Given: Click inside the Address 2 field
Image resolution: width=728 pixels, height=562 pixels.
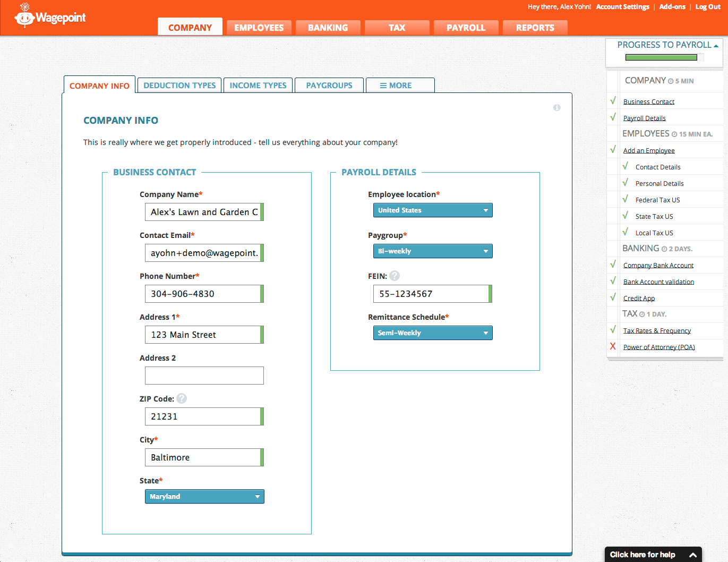Looking at the screenshot, I should click(x=204, y=376).
